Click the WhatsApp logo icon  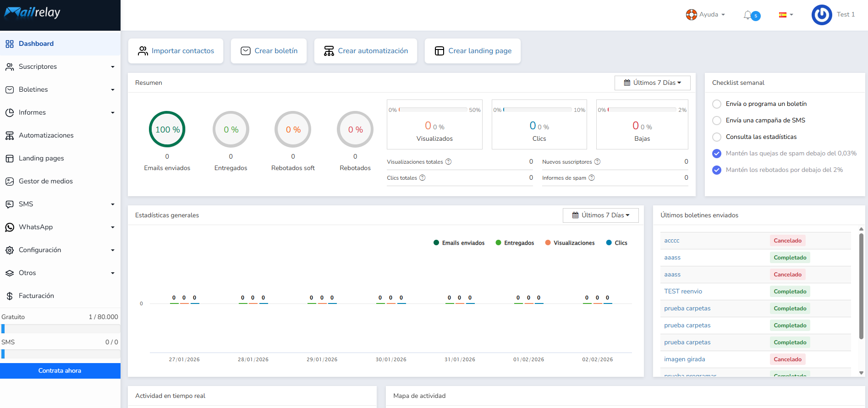(x=9, y=227)
